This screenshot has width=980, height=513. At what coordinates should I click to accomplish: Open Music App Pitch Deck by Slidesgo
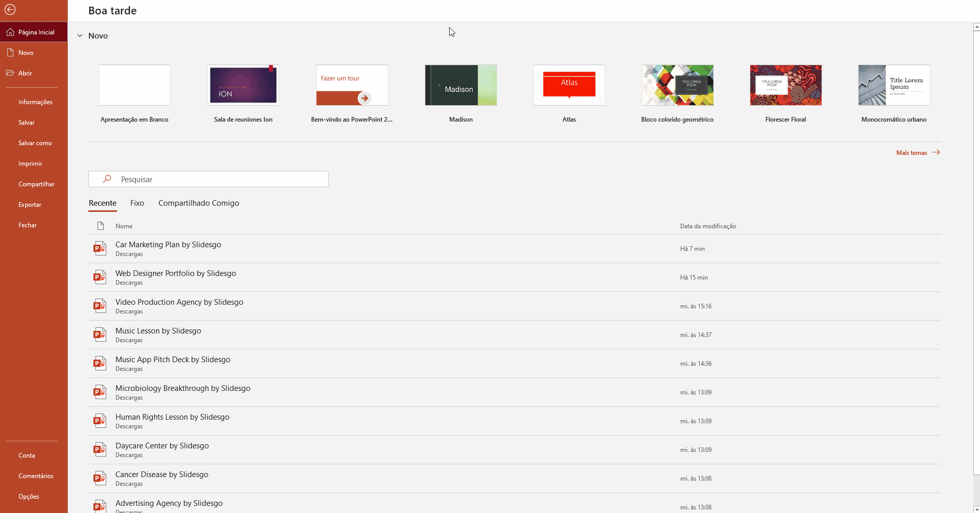click(514, 364)
